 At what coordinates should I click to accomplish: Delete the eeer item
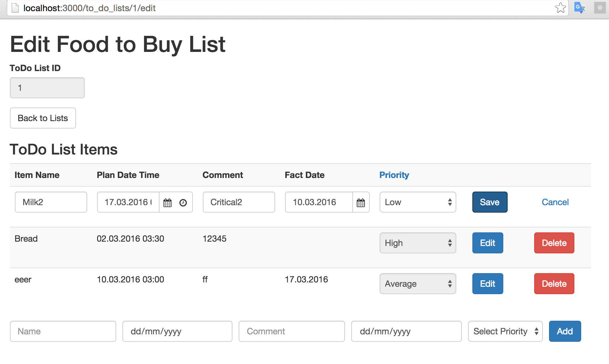click(554, 284)
